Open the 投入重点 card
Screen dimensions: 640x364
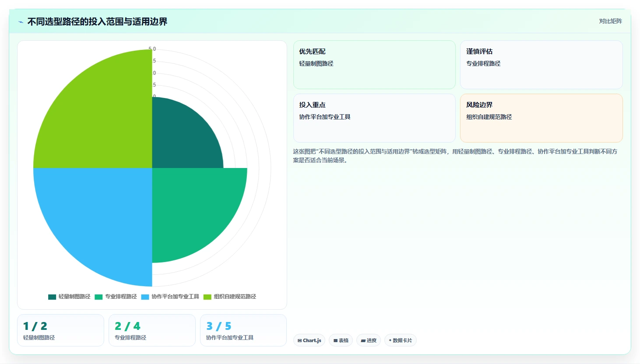374,118
